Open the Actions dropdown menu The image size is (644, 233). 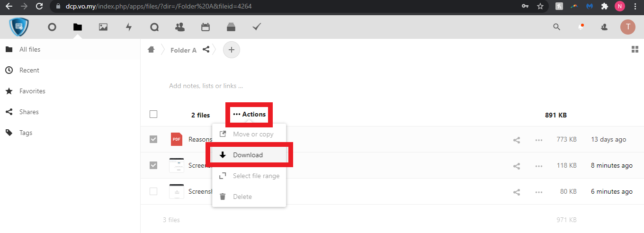click(250, 114)
